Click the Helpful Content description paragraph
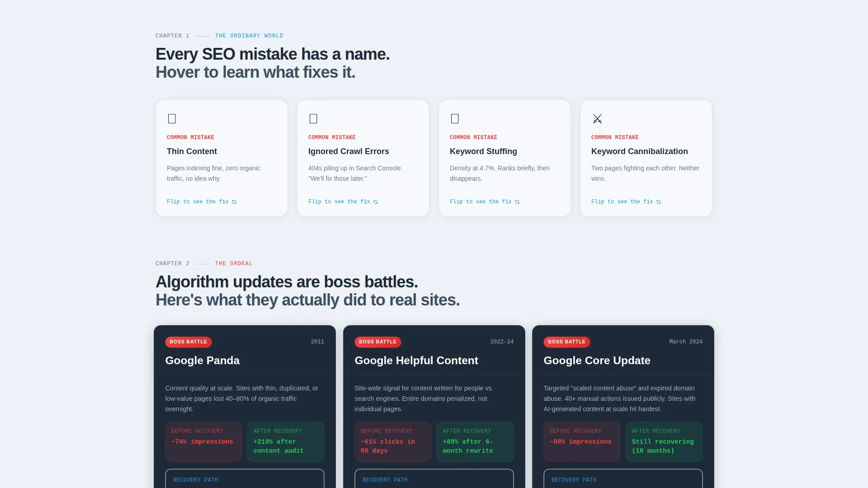868x488 pixels. [424, 399]
